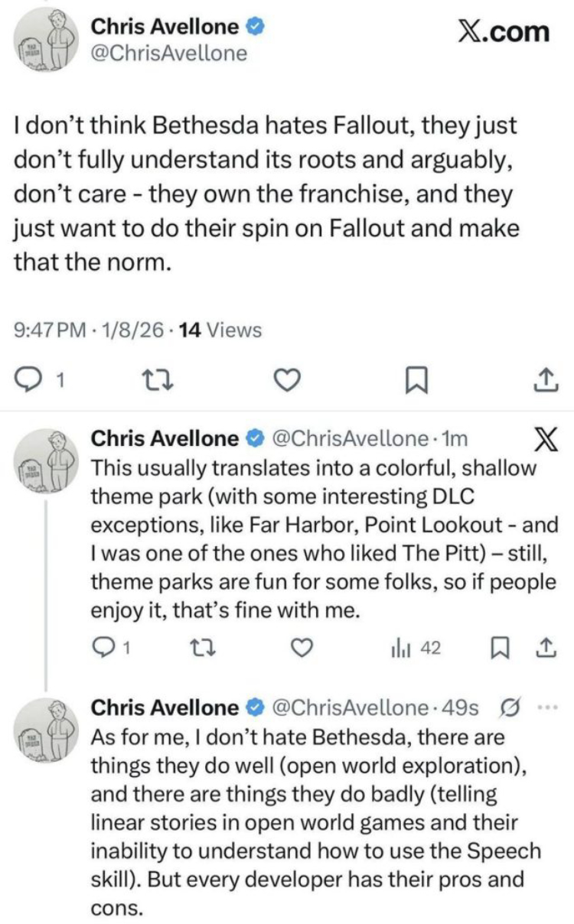The image size is (574, 924).
Task: Open Chris Avellone's Vault Boy profile picture
Action: [47, 37]
